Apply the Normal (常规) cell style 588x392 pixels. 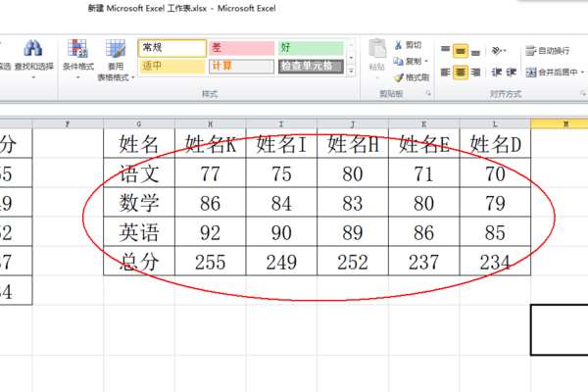172,48
